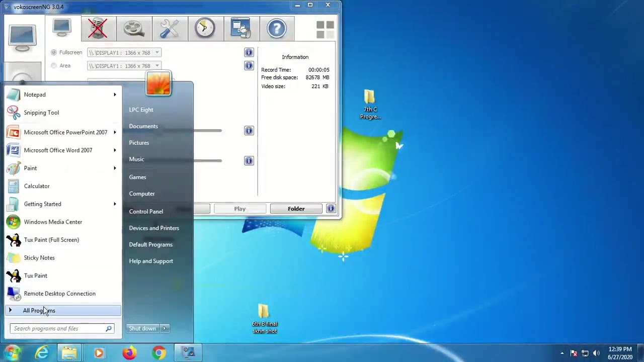
Task: Launch Notepad from the Start menu
Action: click(63, 95)
